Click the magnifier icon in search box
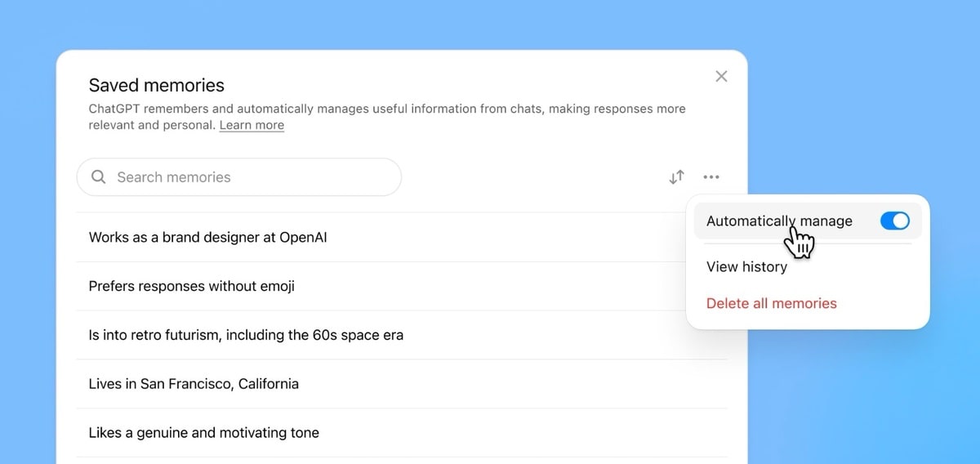The width and height of the screenshot is (980, 464). (99, 177)
